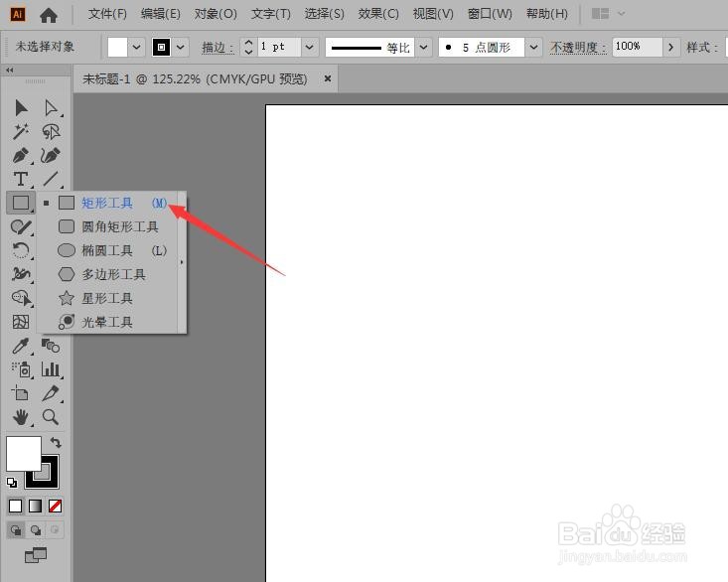Select the Mesh tool
728x582 pixels.
[x=21, y=322]
